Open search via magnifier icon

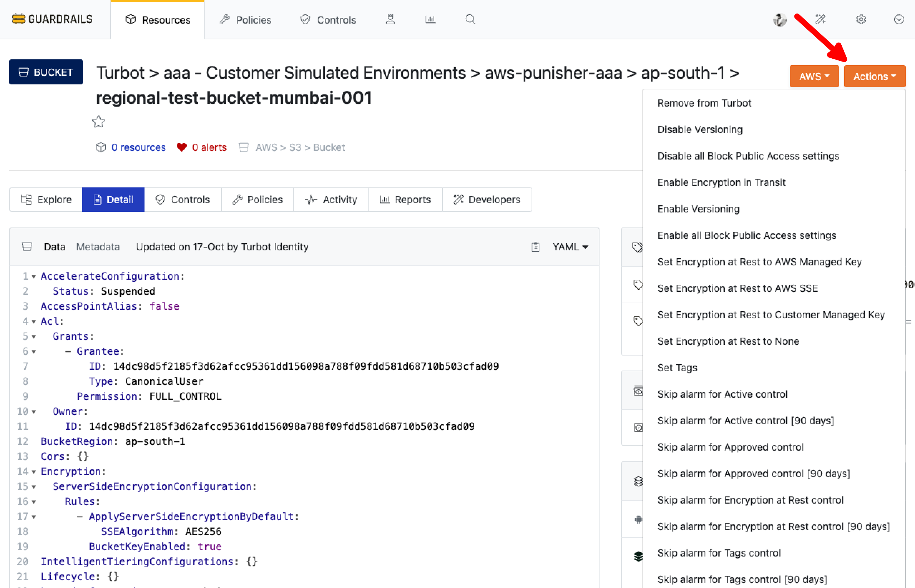coord(470,19)
